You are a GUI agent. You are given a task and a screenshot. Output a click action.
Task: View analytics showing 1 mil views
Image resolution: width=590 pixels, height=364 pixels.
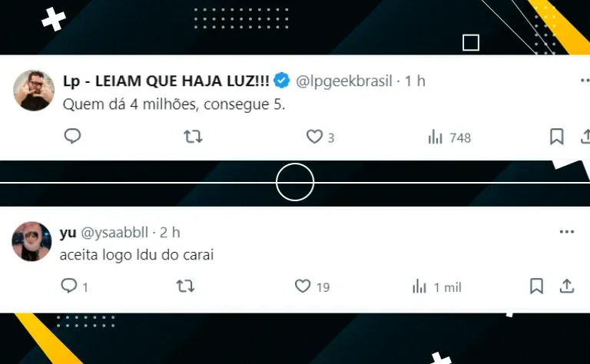pyautogui.click(x=436, y=287)
